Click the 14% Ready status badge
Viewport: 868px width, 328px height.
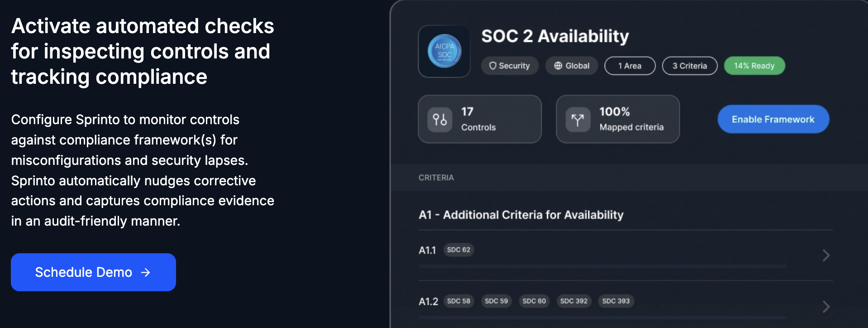point(754,66)
